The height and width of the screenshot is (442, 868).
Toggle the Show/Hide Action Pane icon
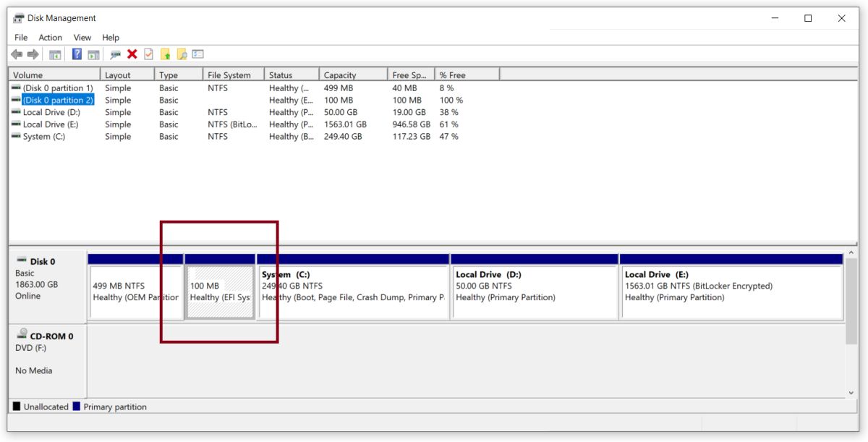(93, 54)
